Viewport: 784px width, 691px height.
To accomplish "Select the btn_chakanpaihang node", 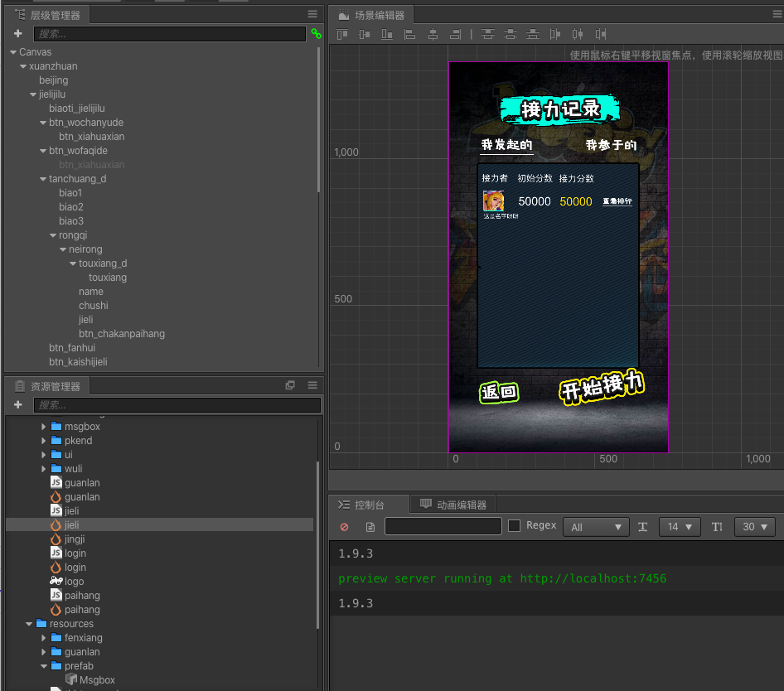I will [122, 334].
